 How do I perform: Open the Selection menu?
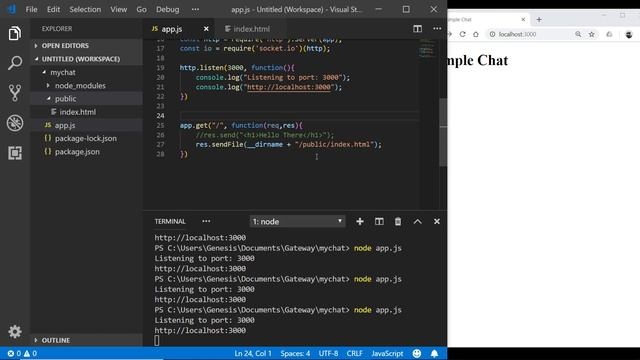pos(85,9)
